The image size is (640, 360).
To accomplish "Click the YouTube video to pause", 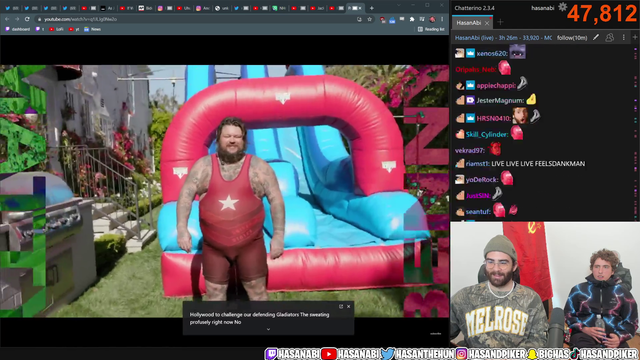I will (x=224, y=191).
